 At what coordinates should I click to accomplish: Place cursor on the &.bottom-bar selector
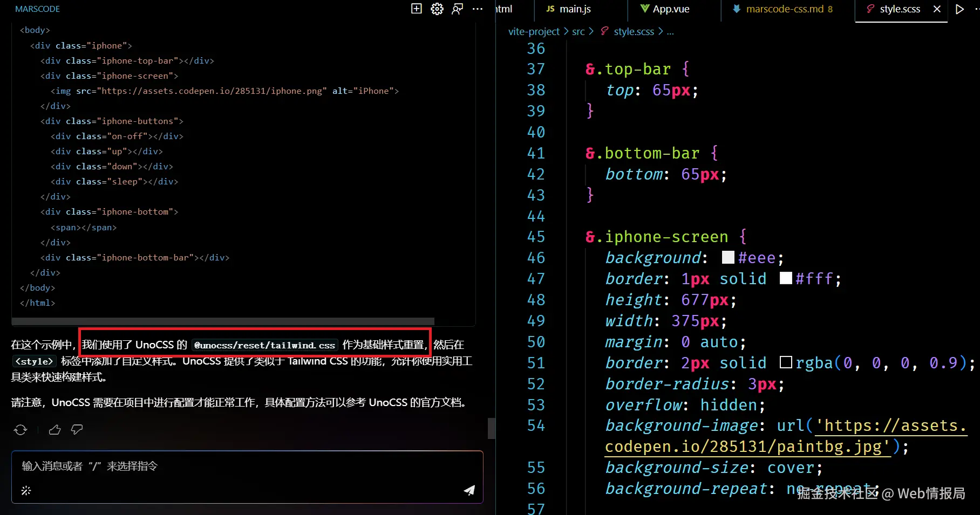pyautogui.click(x=642, y=153)
